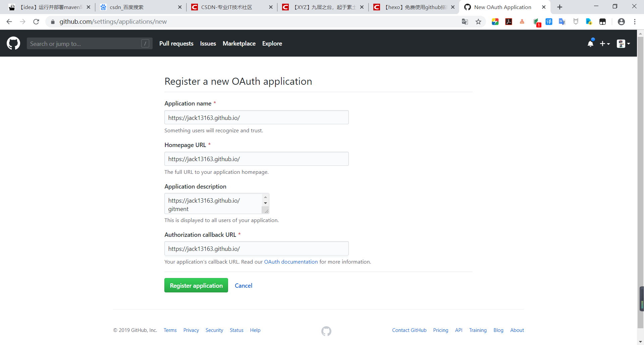This screenshot has width=644, height=345.
Task: Click the extension icon showing badge 1
Action: [537, 21]
